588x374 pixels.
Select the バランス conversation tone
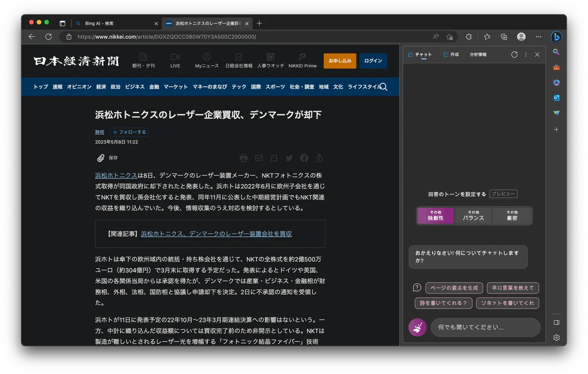[x=473, y=215]
